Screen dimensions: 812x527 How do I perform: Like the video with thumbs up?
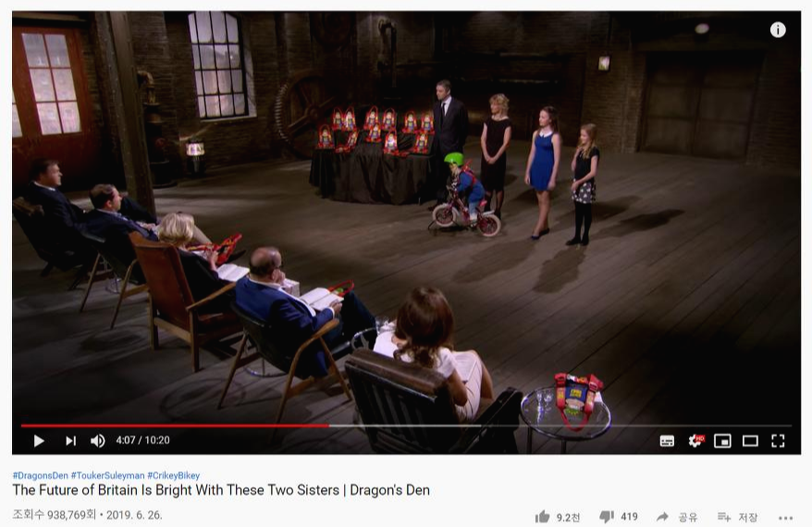[x=558, y=517]
